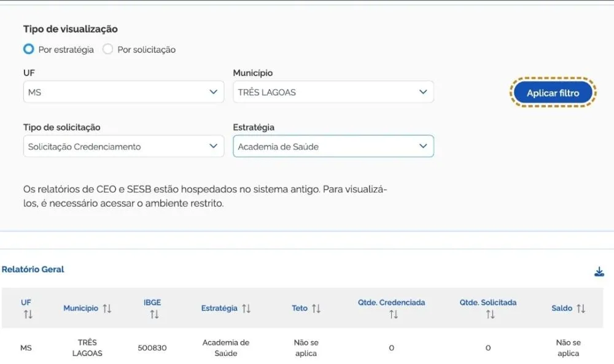This screenshot has width=614, height=364.
Task: Open the Tipo de solicitação dropdown
Action: (x=123, y=147)
